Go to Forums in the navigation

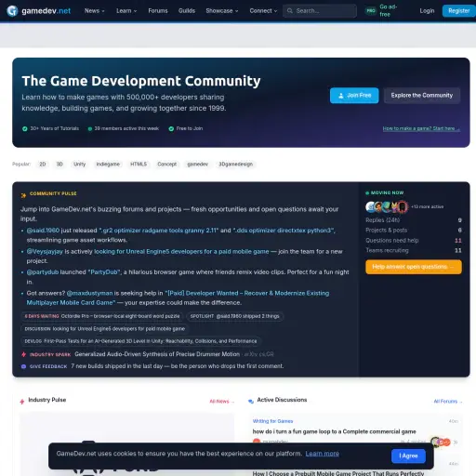(x=158, y=11)
